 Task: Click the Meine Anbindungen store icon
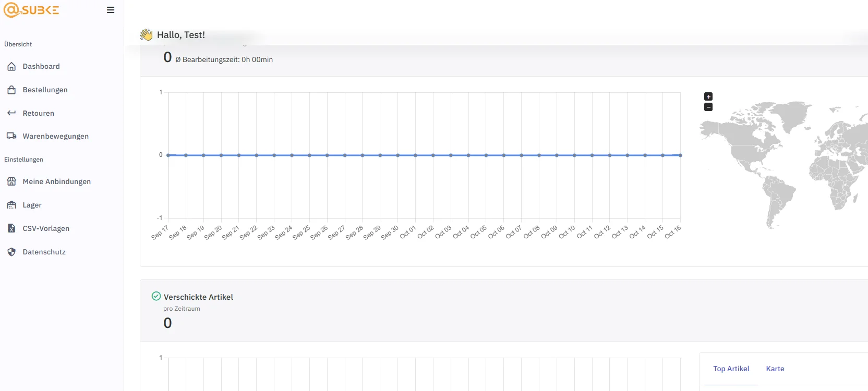(x=11, y=181)
